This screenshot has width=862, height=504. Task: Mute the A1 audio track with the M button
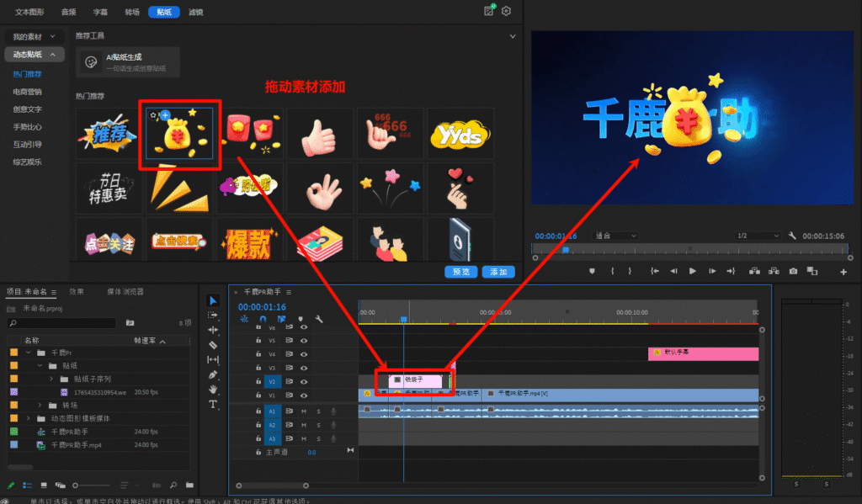[304, 411]
